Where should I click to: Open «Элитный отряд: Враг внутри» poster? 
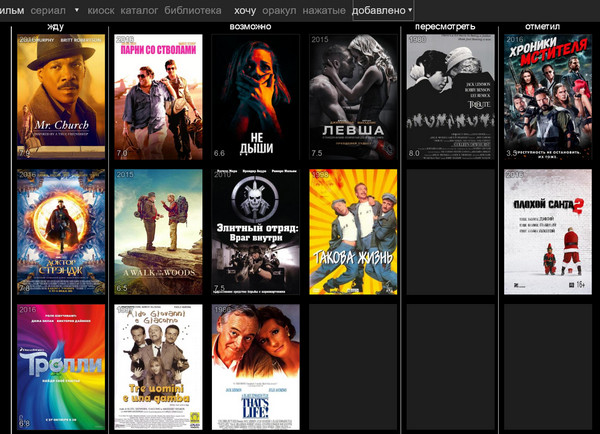255,232
